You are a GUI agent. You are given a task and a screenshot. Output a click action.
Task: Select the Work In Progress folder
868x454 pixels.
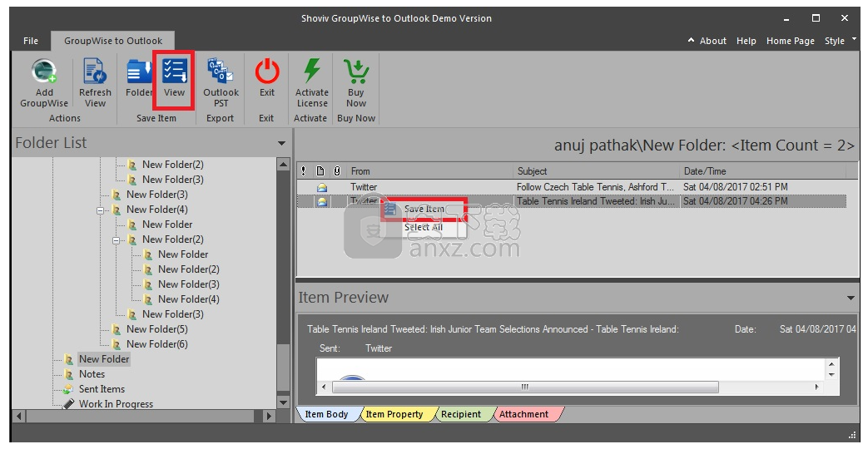(x=116, y=404)
